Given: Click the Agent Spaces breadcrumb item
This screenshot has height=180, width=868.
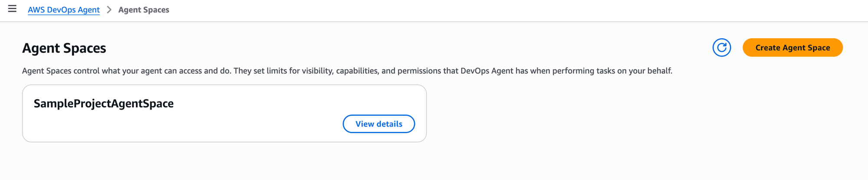Looking at the screenshot, I should 144,10.
